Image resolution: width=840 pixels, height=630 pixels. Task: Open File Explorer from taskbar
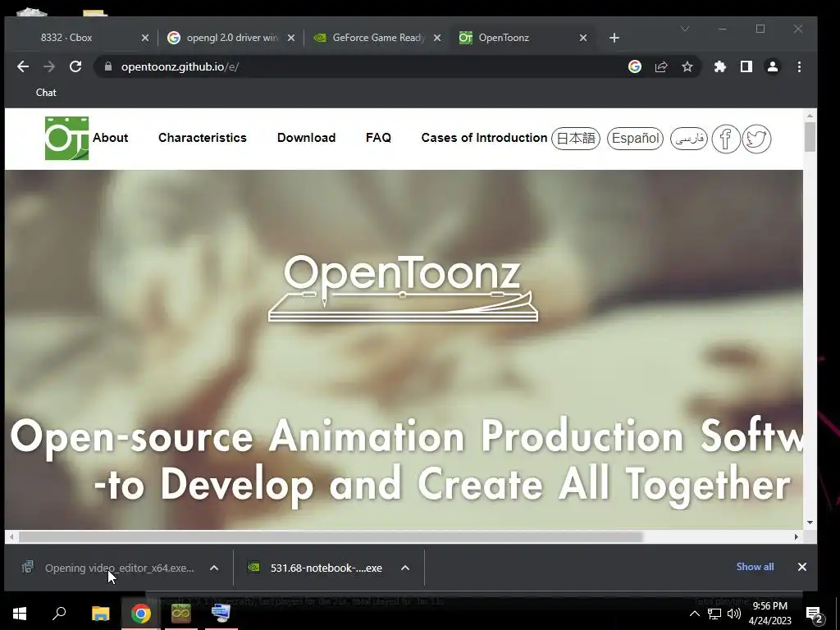(100, 614)
